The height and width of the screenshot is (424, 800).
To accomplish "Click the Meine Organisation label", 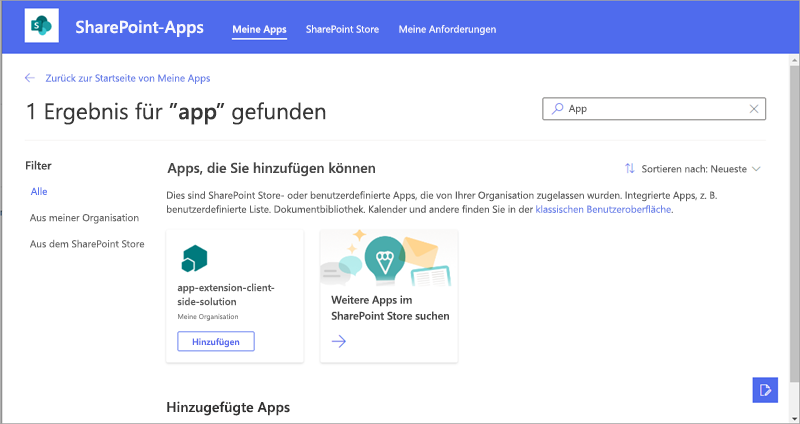I will point(208,316).
